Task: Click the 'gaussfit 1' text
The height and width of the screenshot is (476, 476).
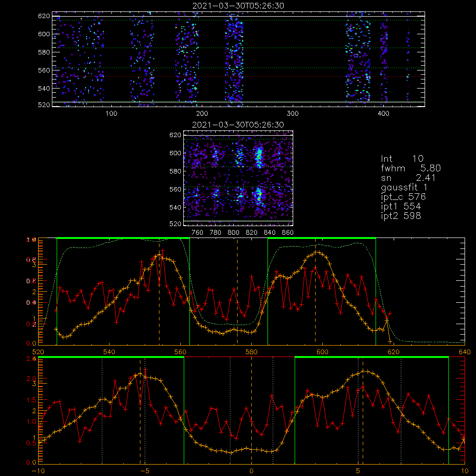Action: click(x=404, y=187)
